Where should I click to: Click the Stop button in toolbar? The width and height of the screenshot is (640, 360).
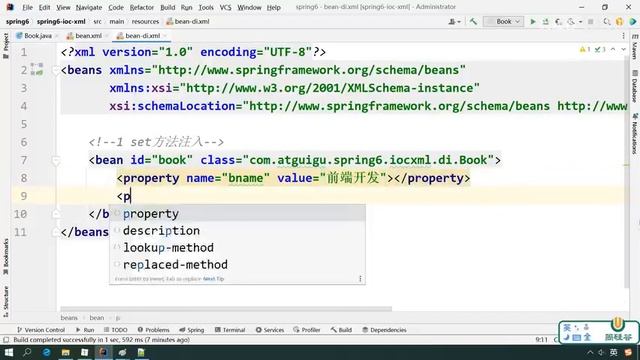tap(591, 22)
